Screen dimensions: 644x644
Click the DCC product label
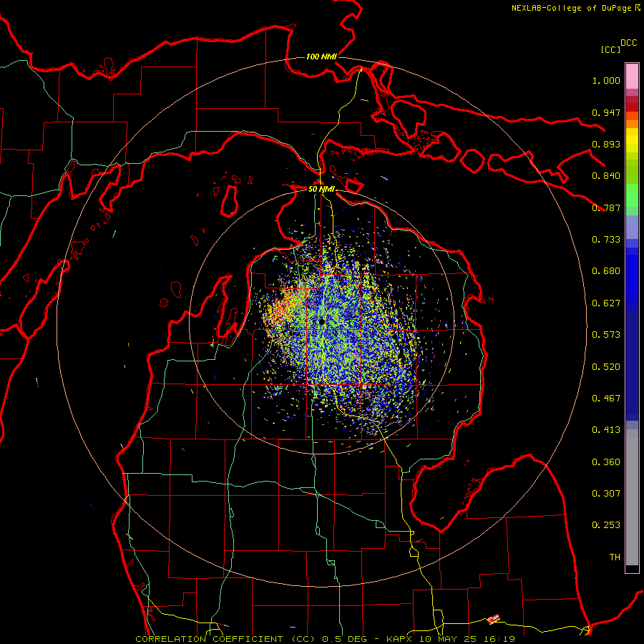pos(628,43)
